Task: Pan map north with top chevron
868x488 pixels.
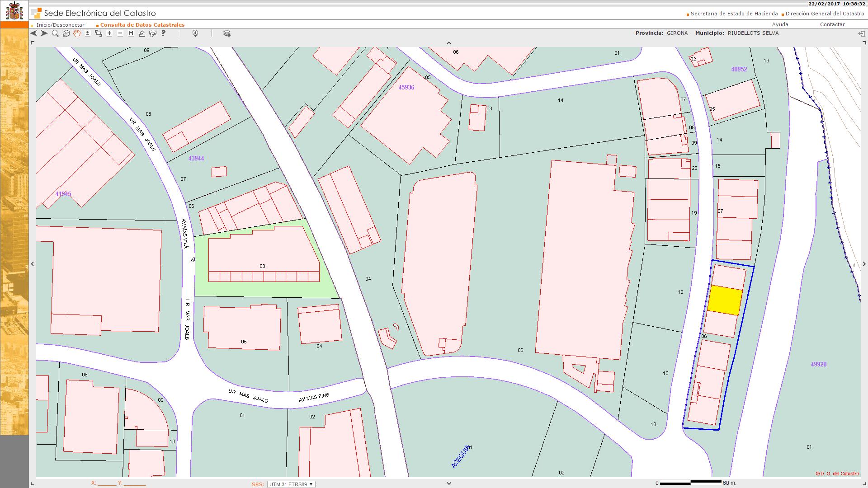Action: 449,43
